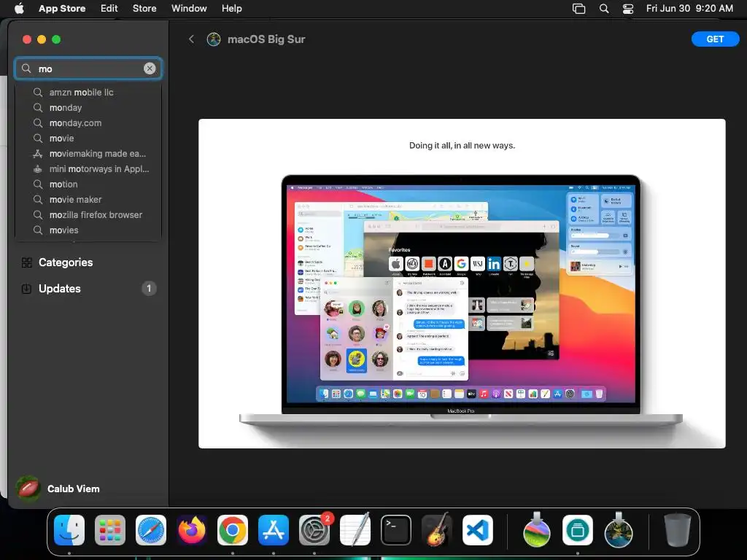
Task: Open Terminal from the Dock
Action: click(x=396, y=530)
